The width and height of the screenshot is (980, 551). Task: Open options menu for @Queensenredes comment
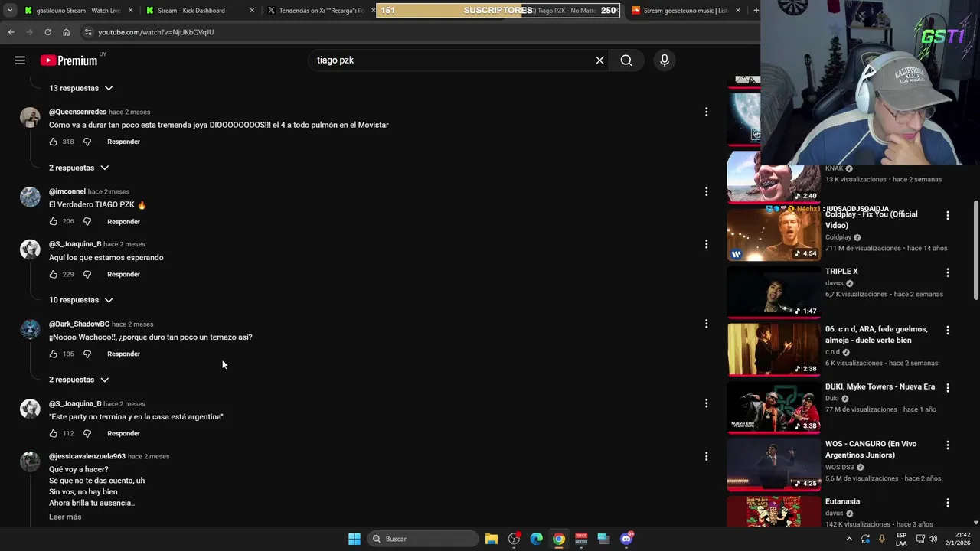(706, 112)
